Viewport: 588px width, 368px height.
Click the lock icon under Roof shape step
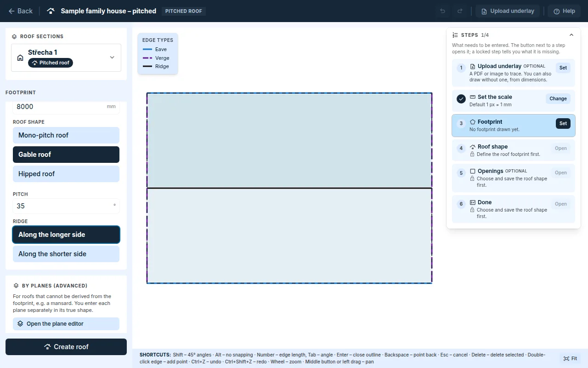472,154
